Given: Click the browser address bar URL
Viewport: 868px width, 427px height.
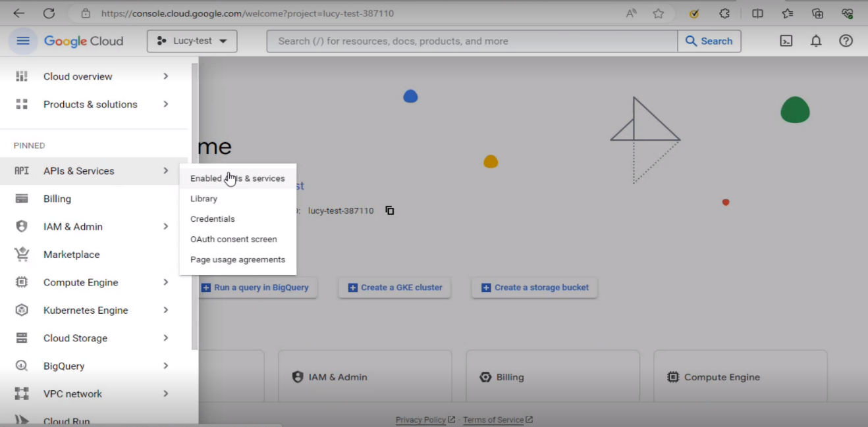Looking at the screenshot, I should tap(248, 13).
